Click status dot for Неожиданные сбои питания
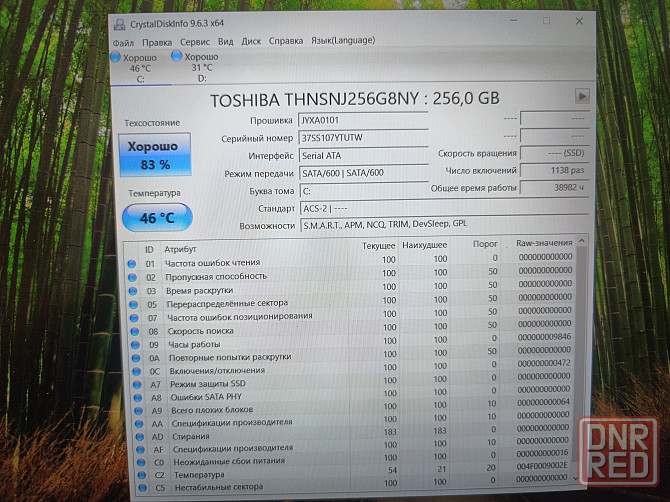The height and width of the screenshot is (502, 670). click(x=141, y=462)
